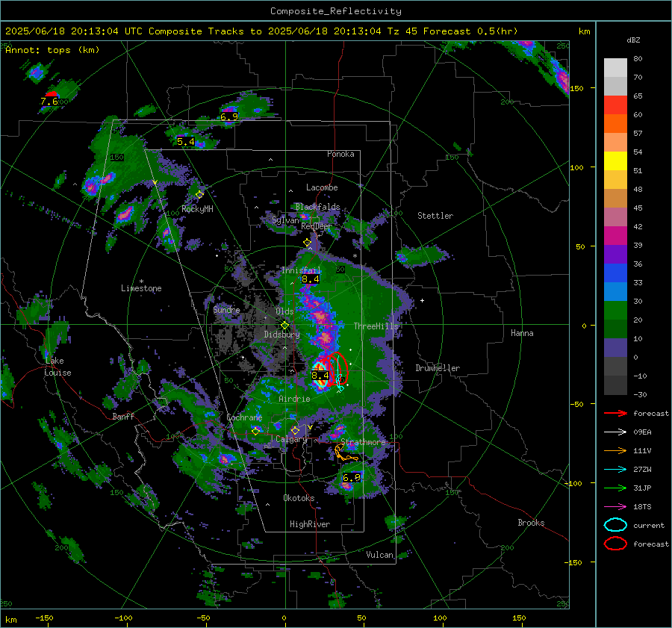Click the red forecast ellipses north of Airdrie
The image size is (672, 628).
(x=335, y=370)
